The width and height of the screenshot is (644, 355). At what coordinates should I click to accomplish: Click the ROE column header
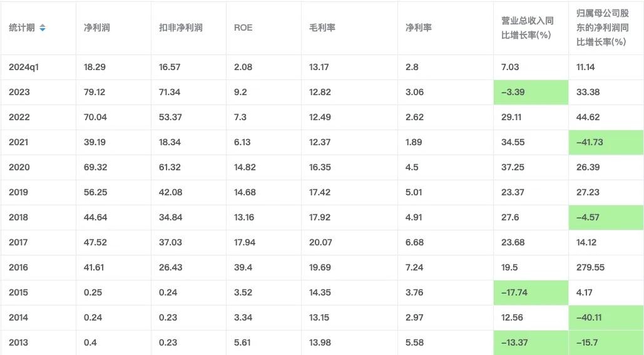(x=243, y=28)
